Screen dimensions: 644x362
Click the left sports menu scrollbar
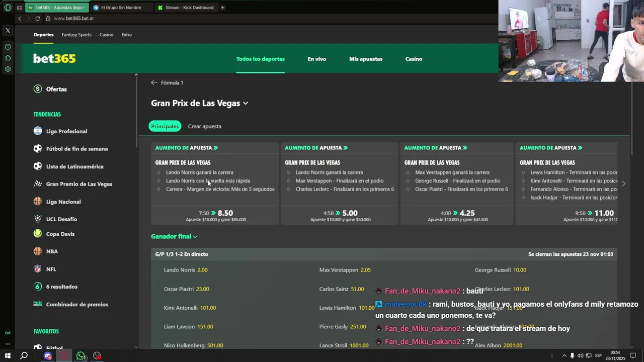click(x=136, y=112)
